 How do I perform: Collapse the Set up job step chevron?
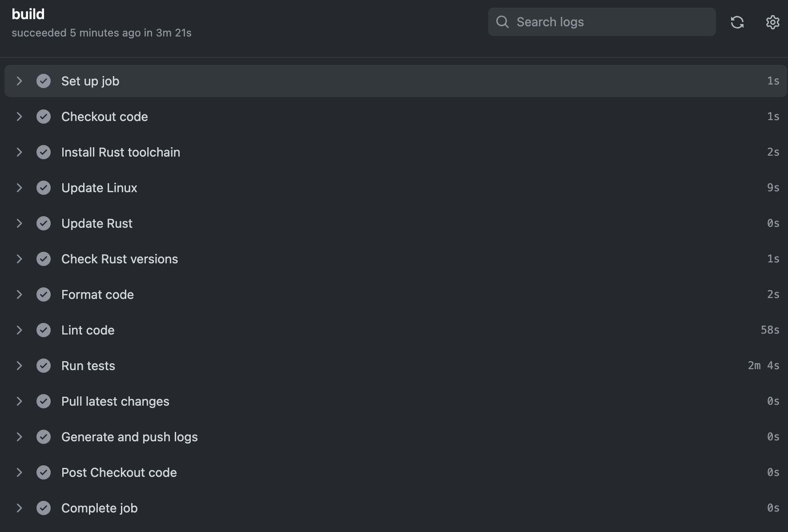[19, 81]
